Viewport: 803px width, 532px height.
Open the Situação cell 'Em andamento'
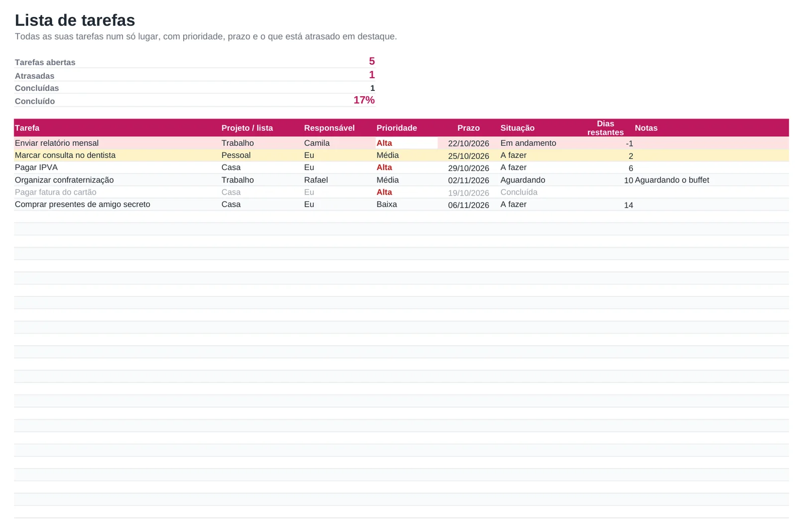[x=542, y=143]
